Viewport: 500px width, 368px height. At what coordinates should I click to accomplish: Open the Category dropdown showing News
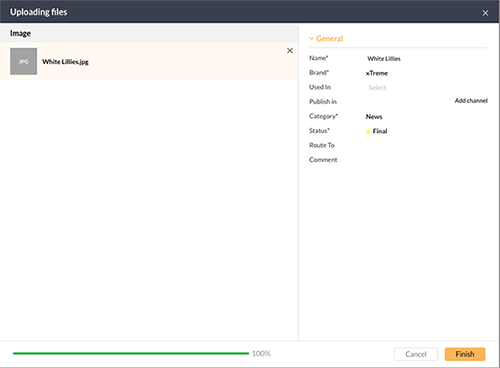tap(374, 117)
